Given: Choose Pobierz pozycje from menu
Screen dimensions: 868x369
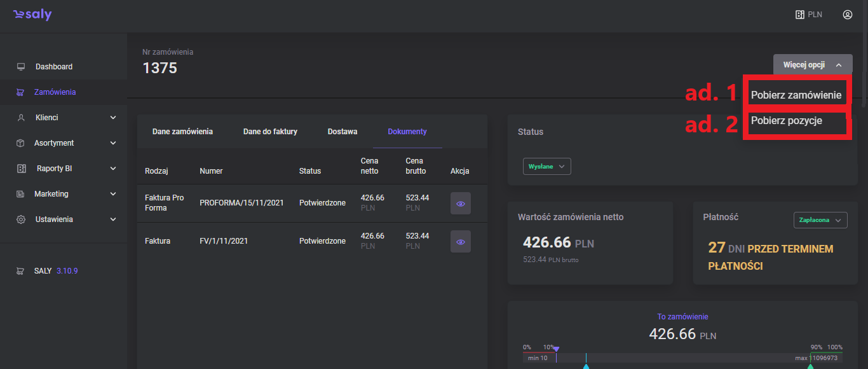Looking at the screenshot, I should click(x=787, y=121).
